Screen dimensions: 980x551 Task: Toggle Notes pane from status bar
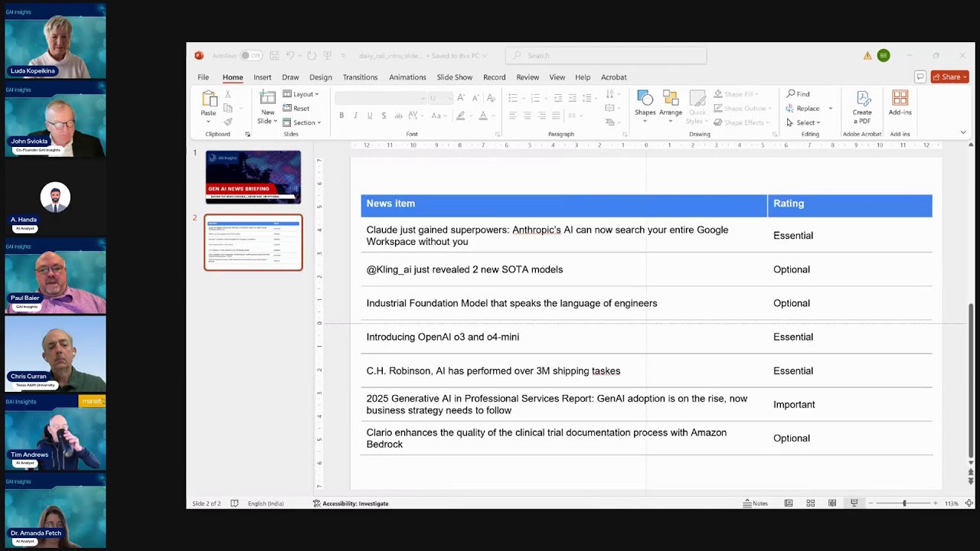pos(756,504)
